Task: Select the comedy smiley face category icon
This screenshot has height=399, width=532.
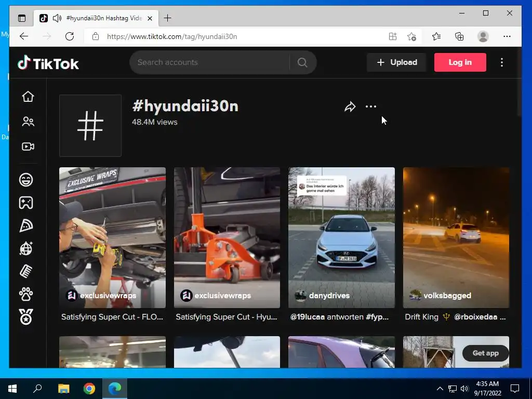Action: pyautogui.click(x=26, y=179)
